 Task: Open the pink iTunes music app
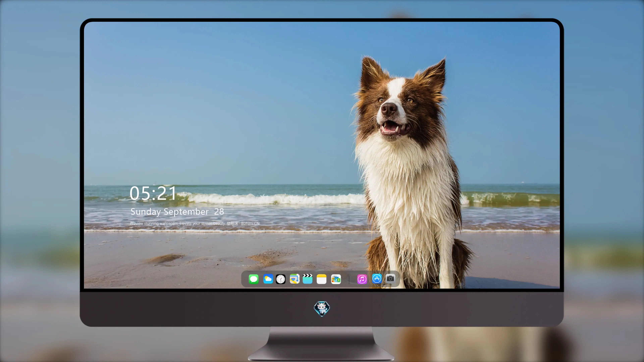click(362, 279)
